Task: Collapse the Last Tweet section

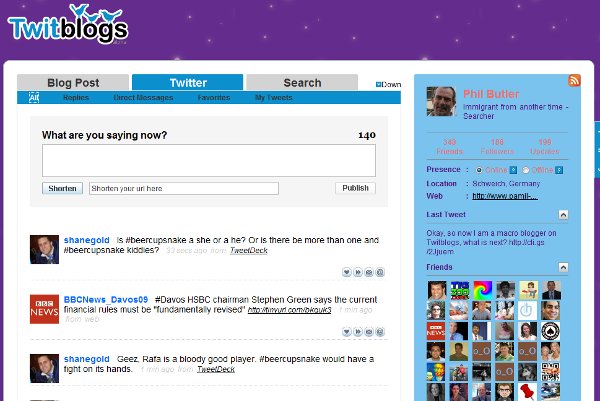Action: click(563, 215)
